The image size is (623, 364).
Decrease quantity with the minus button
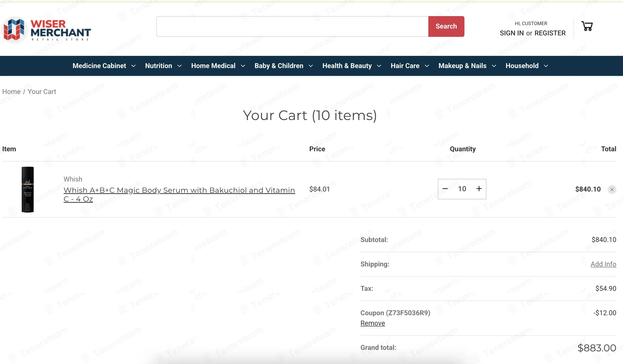(445, 189)
